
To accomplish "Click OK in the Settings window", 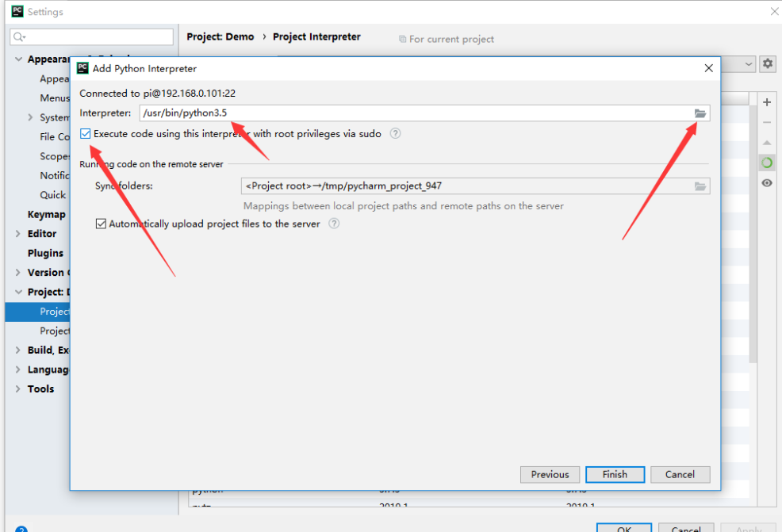I will [x=624, y=529].
